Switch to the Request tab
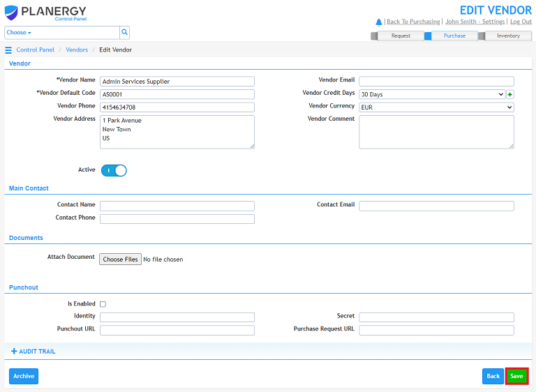This screenshot has width=536, height=392. pos(401,36)
